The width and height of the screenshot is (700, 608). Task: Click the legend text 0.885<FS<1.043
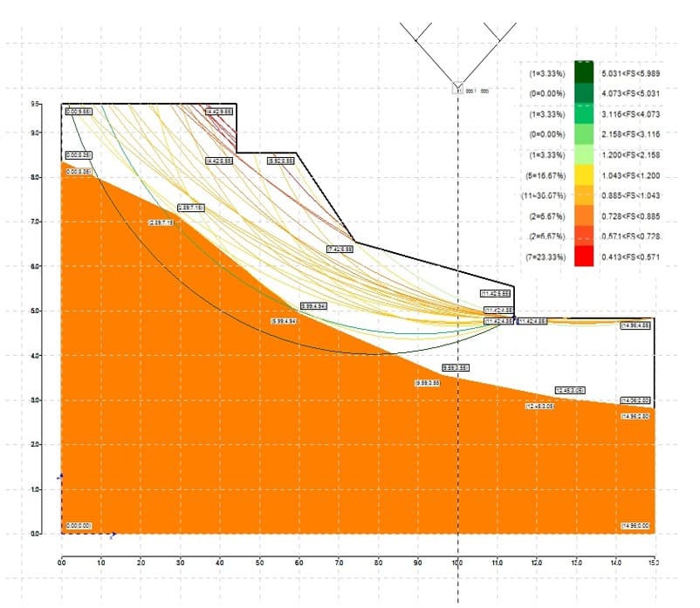[x=630, y=195]
